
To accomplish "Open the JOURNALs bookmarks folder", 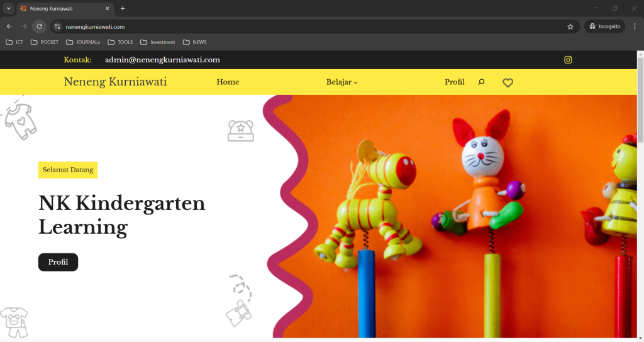I will coord(83,42).
